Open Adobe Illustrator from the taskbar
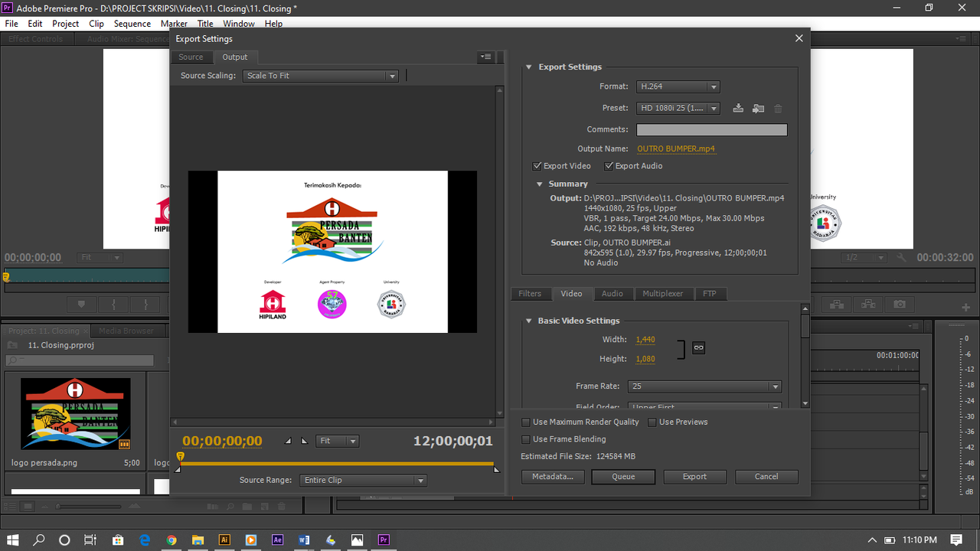Screen dimensions: 980x551 [x=224, y=540]
